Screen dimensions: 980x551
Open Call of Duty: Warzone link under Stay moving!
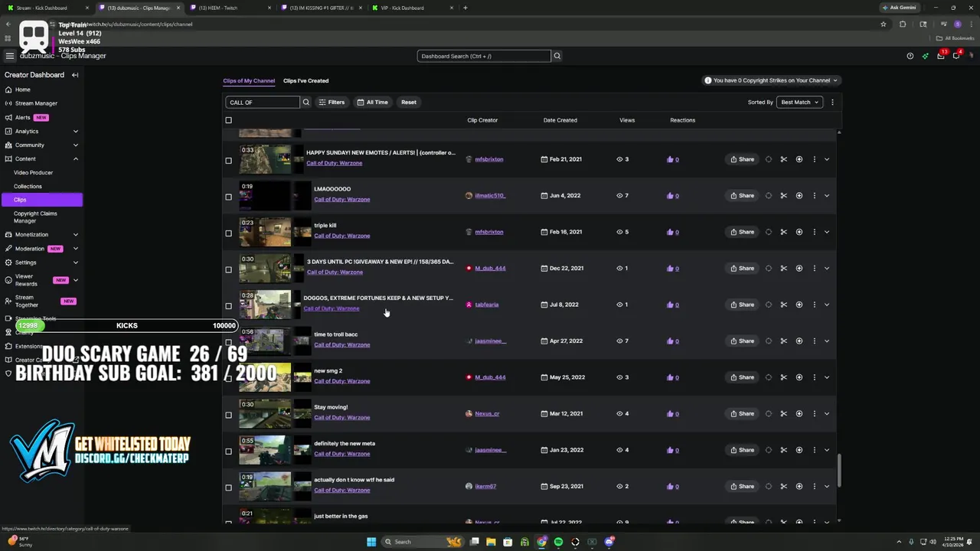click(341, 418)
